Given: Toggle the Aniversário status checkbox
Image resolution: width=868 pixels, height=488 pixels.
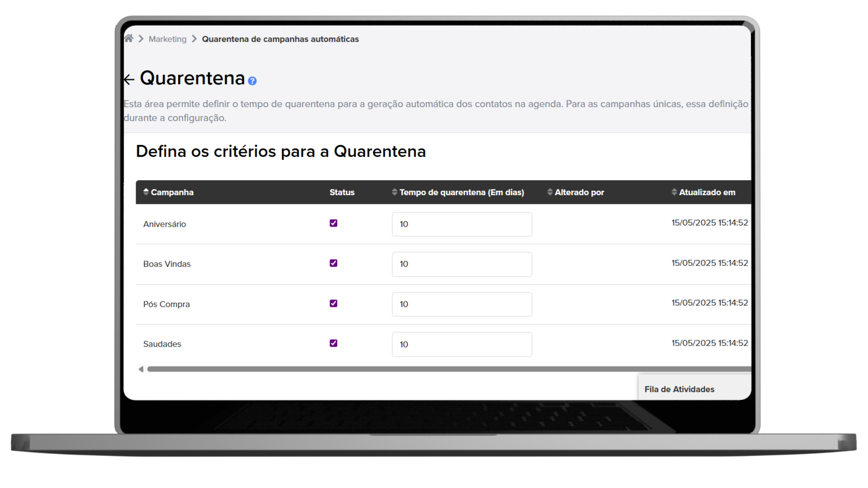Looking at the screenshot, I should pyautogui.click(x=334, y=223).
